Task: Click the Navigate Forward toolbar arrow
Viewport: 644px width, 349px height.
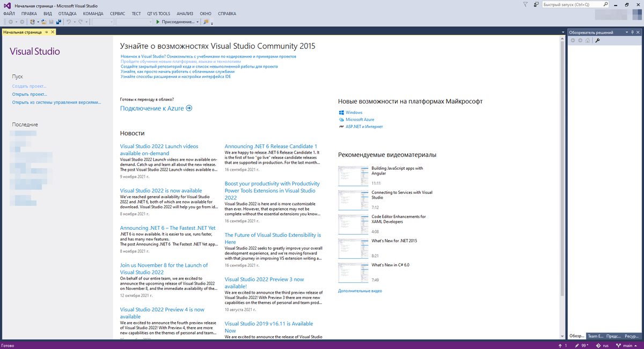Action: click(x=22, y=22)
